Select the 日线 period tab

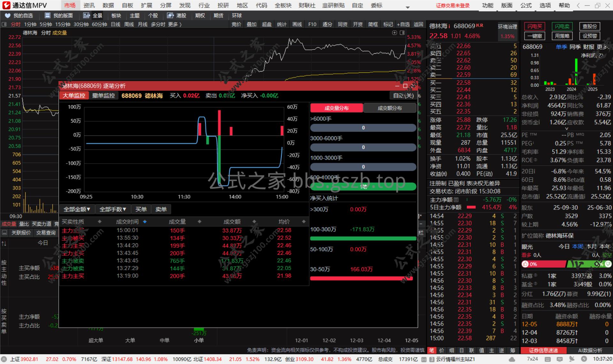(115, 24)
